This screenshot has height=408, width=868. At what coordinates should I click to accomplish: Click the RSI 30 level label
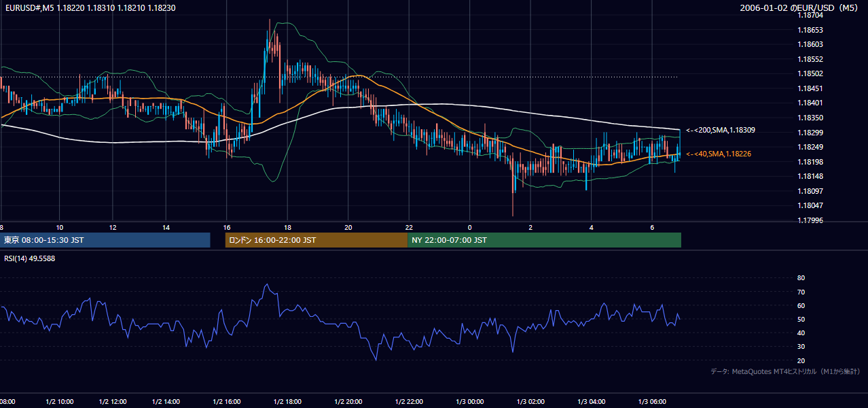(801, 347)
